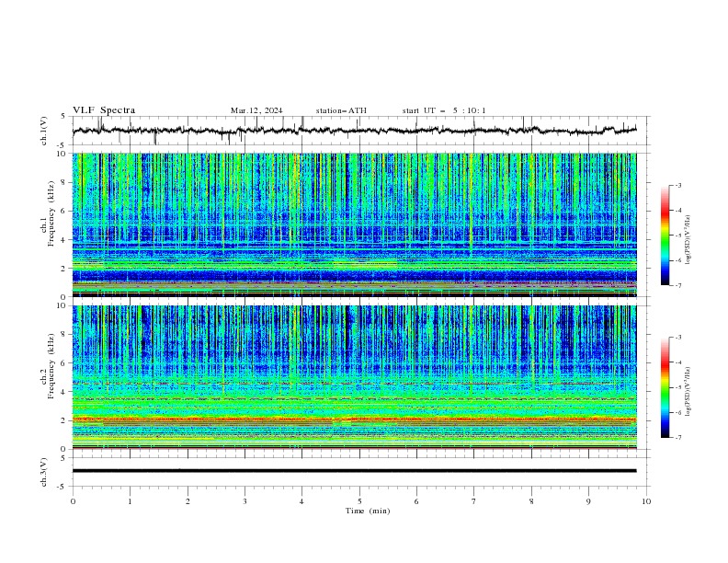Click the "ch.1(V)" axis label
728x563 pixels.
click(x=44, y=131)
